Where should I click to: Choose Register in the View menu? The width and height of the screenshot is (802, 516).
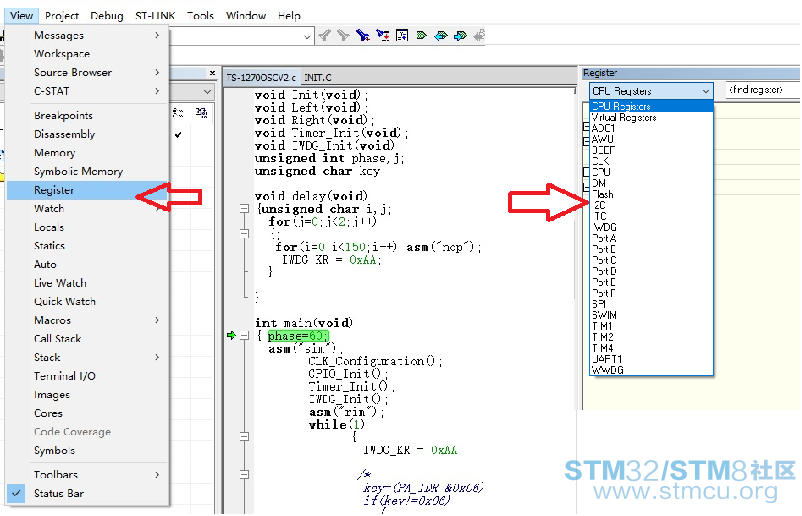coord(87,190)
